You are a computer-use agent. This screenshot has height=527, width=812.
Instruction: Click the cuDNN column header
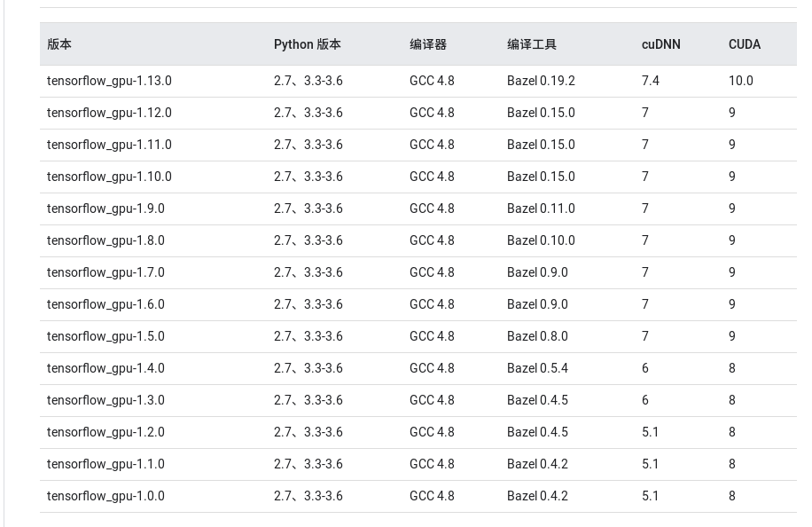click(x=660, y=44)
